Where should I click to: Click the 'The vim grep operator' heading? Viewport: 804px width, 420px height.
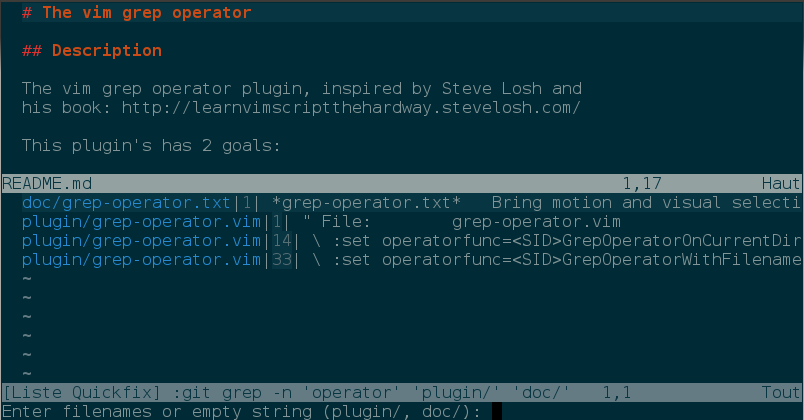(x=136, y=12)
